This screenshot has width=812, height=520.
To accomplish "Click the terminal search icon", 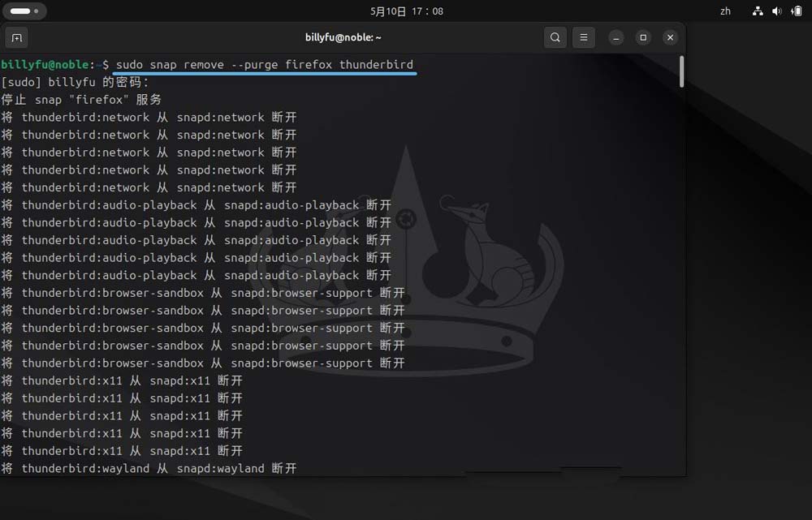I will (x=555, y=37).
